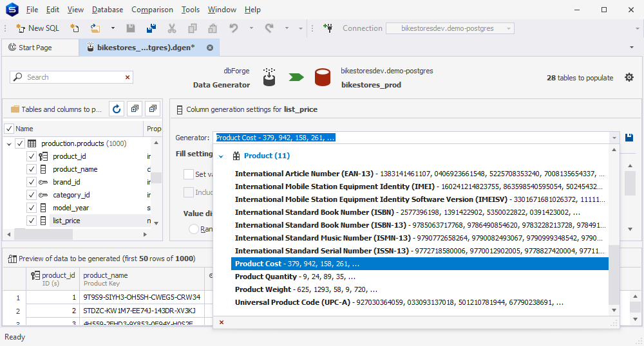Click the save generator disk icon

click(629, 138)
